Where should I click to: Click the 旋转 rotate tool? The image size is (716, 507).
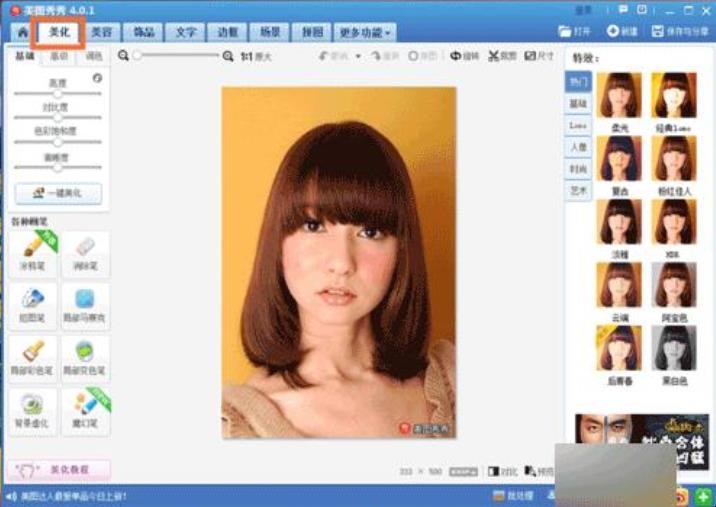(464, 56)
